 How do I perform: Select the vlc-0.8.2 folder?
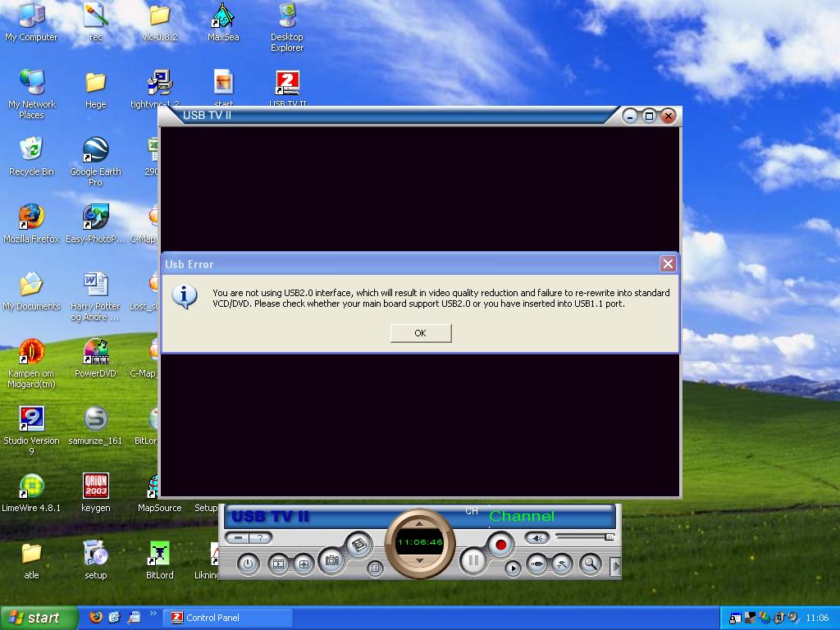pos(159,22)
